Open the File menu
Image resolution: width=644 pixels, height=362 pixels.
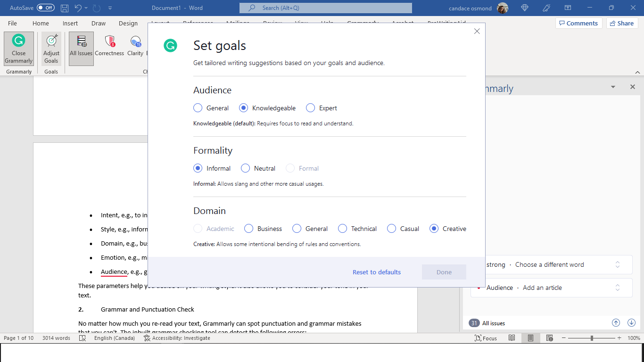[12, 23]
